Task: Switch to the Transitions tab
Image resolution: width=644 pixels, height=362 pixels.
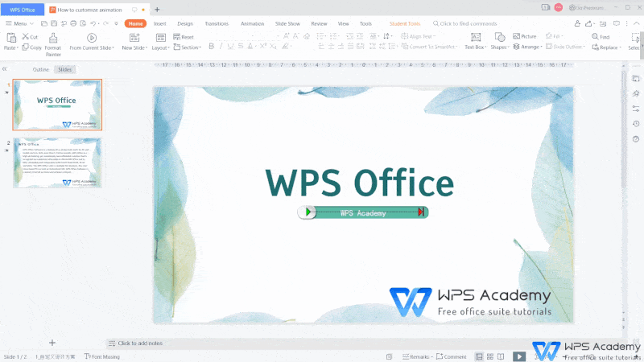Action: pos(217,23)
